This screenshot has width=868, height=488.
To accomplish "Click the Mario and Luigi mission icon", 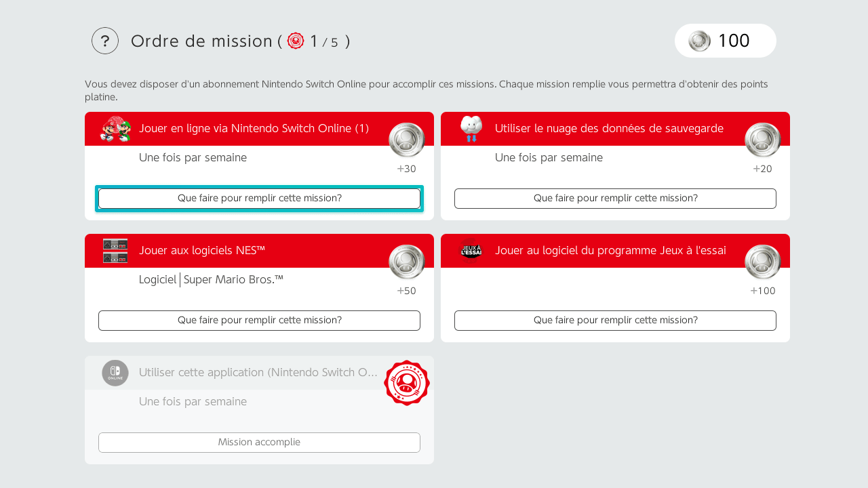I will (x=115, y=129).
